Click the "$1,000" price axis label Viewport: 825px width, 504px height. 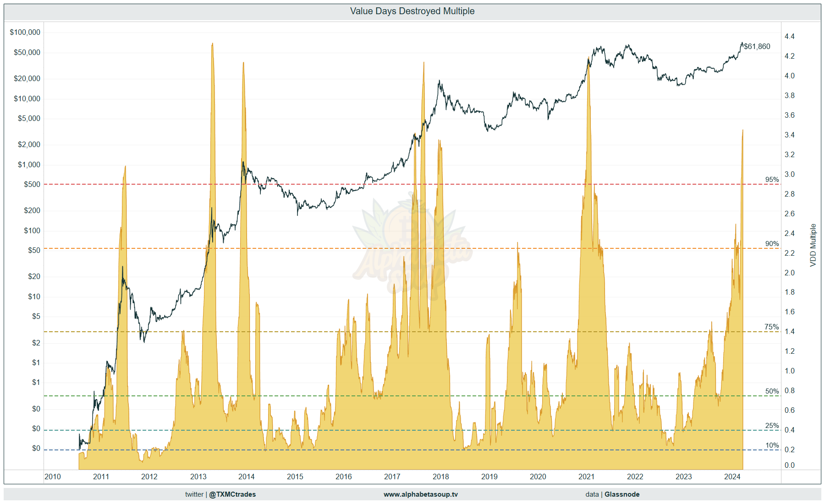(x=29, y=164)
